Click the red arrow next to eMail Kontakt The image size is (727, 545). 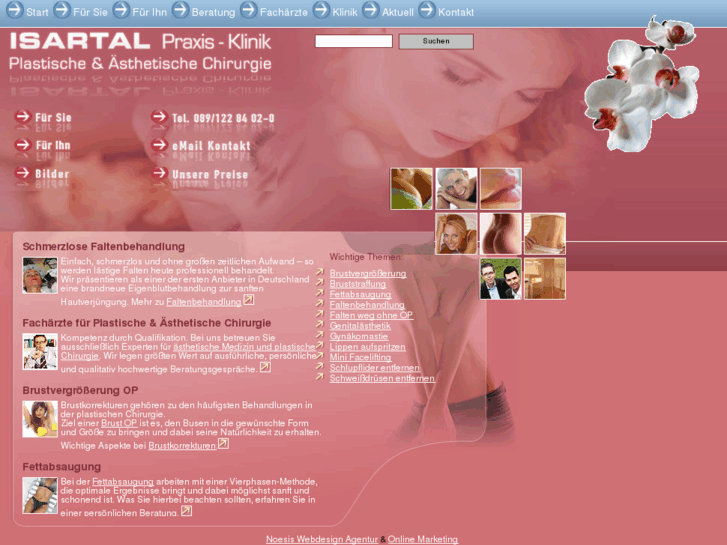coord(159,145)
